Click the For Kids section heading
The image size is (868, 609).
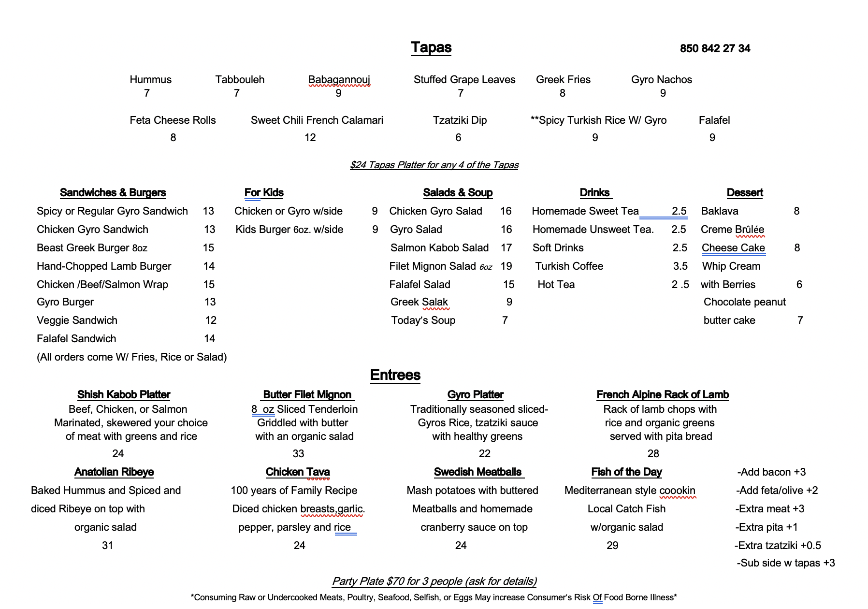(x=264, y=193)
